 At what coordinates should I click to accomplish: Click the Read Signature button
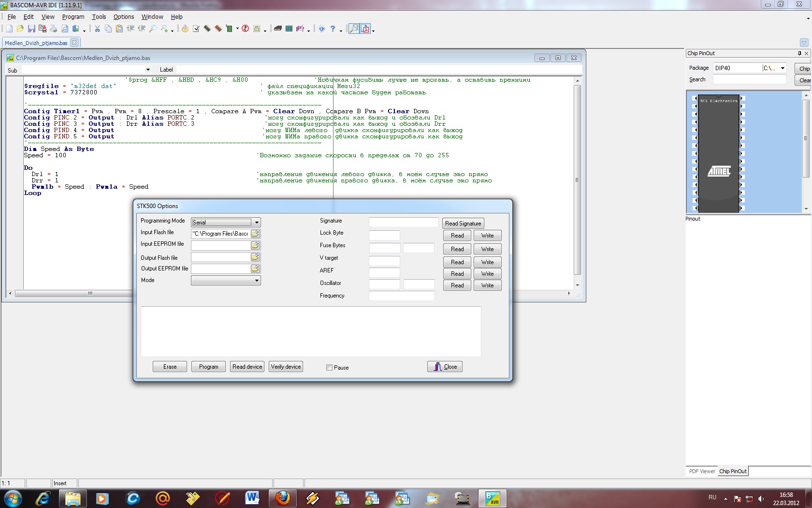tap(463, 224)
